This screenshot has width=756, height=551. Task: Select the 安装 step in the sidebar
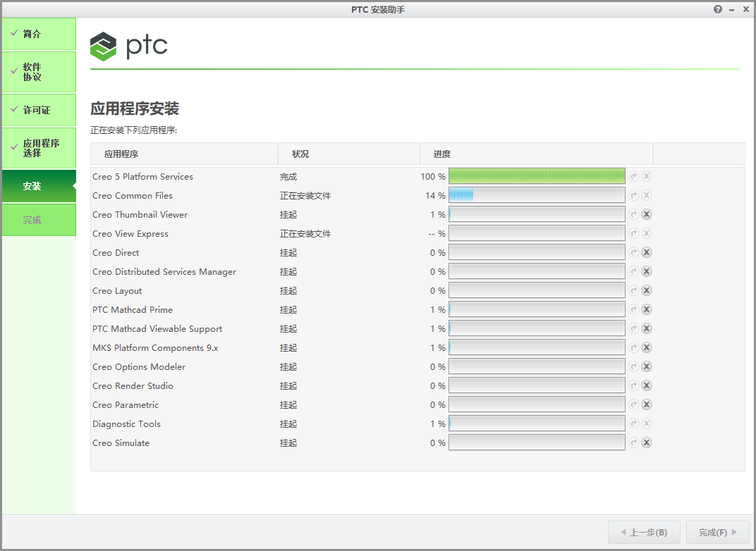pos(38,186)
